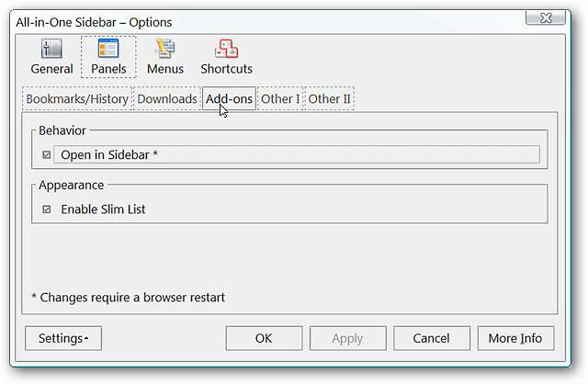Expand the Settings dropdown button
Viewport: 588px width, 384px height.
pos(63,338)
